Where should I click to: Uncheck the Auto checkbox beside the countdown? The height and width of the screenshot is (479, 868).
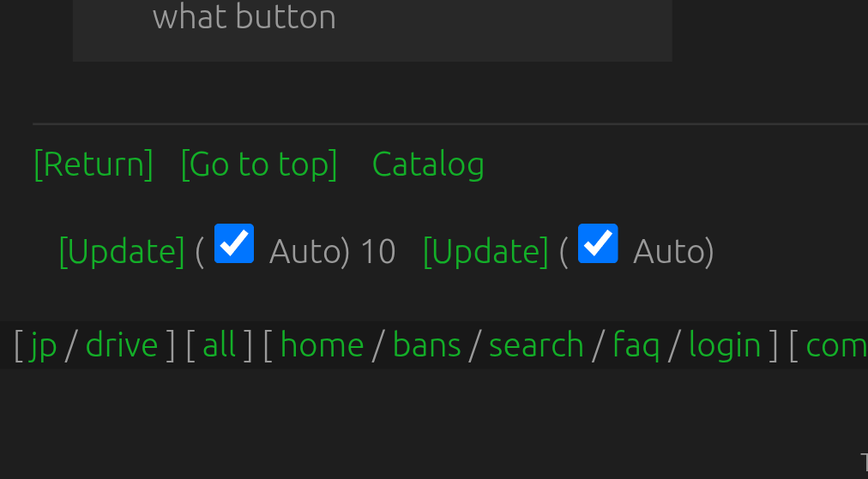pyautogui.click(x=234, y=243)
